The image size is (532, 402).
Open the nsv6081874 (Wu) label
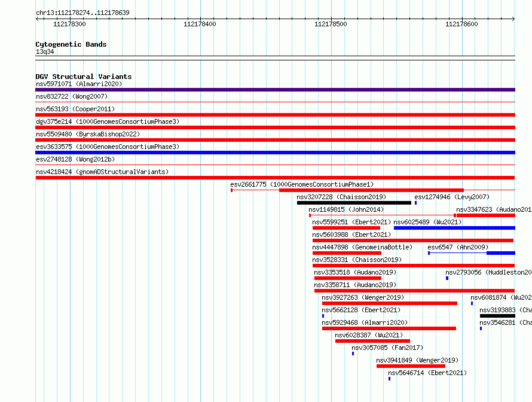(x=501, y=297)
